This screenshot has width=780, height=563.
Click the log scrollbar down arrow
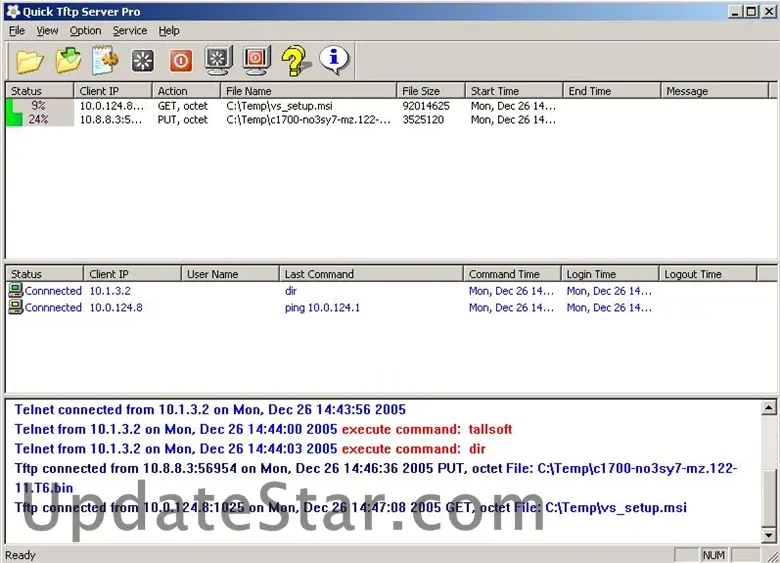(769, 535)
